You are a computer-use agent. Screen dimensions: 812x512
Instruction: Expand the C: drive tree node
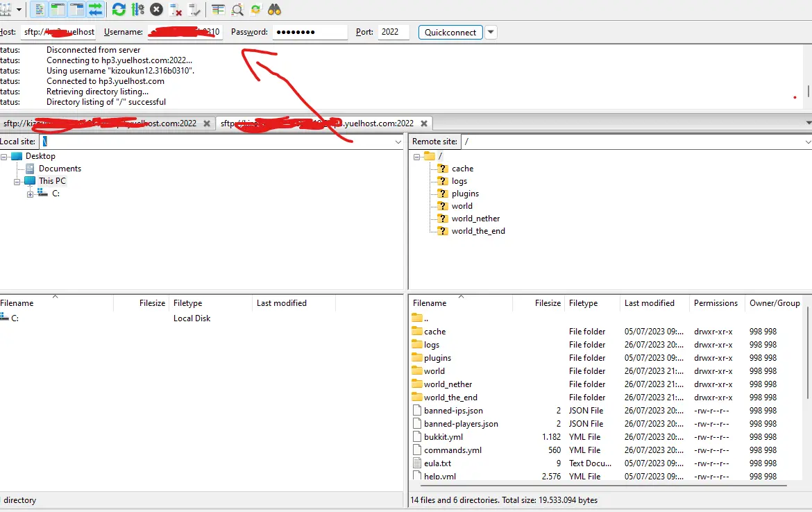(31, 194)
